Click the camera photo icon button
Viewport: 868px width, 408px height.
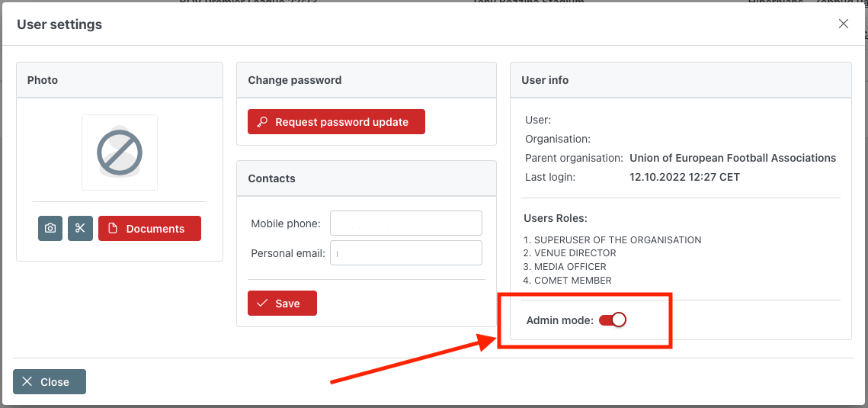pyautogui.click(x=50, y=229)
